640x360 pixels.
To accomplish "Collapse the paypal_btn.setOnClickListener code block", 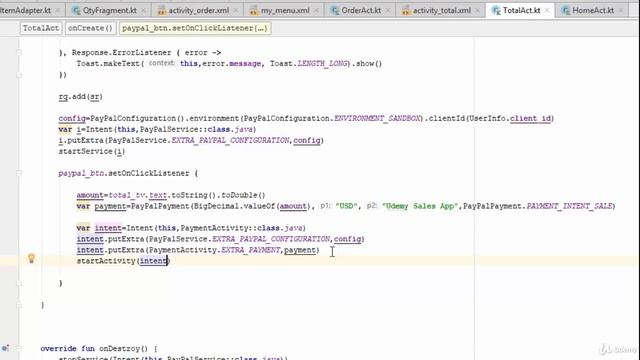I will click(x=19, y=173).
